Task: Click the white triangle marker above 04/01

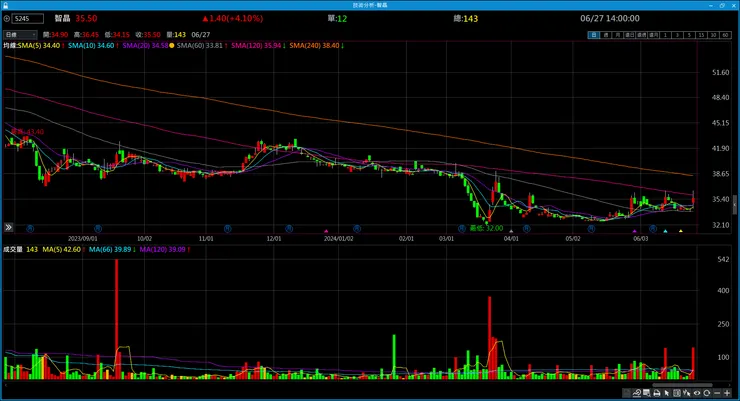Action: click(x=511, y=231)
